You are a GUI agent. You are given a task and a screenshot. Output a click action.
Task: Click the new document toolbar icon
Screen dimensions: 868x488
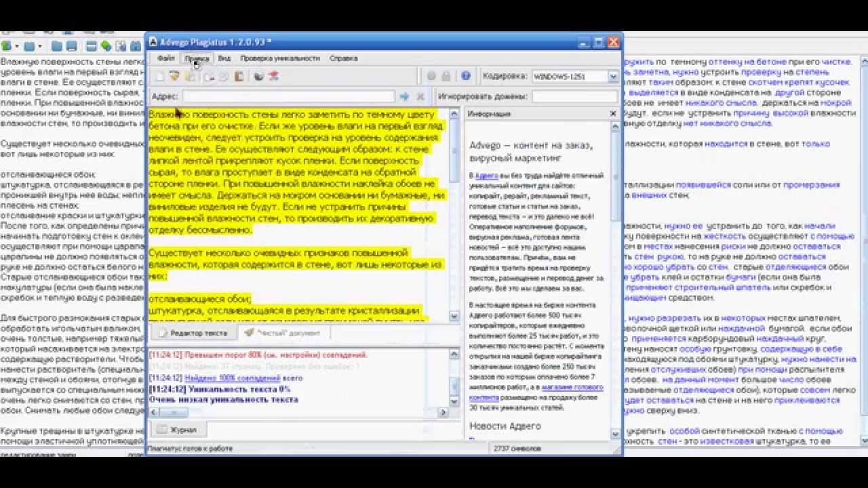tap(160, 77)
